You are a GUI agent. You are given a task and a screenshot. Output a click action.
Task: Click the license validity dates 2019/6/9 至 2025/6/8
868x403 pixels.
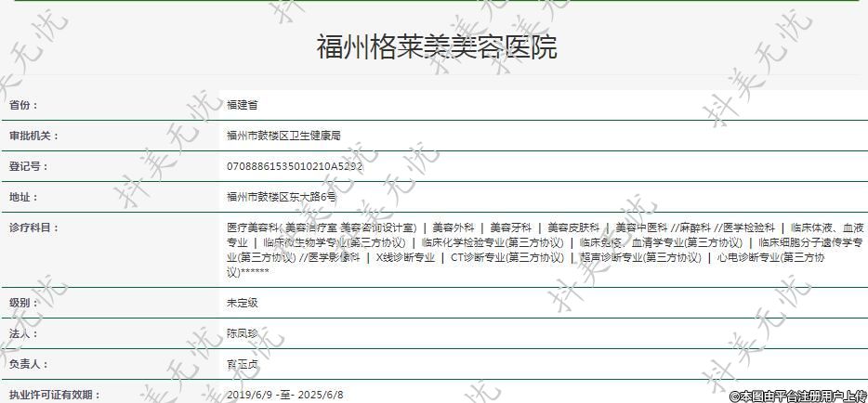285,395
